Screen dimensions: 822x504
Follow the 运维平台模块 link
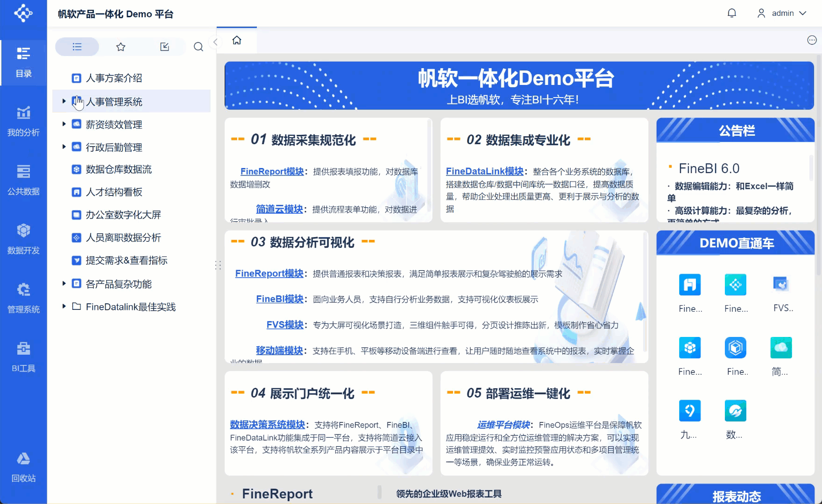pos(503,425)
